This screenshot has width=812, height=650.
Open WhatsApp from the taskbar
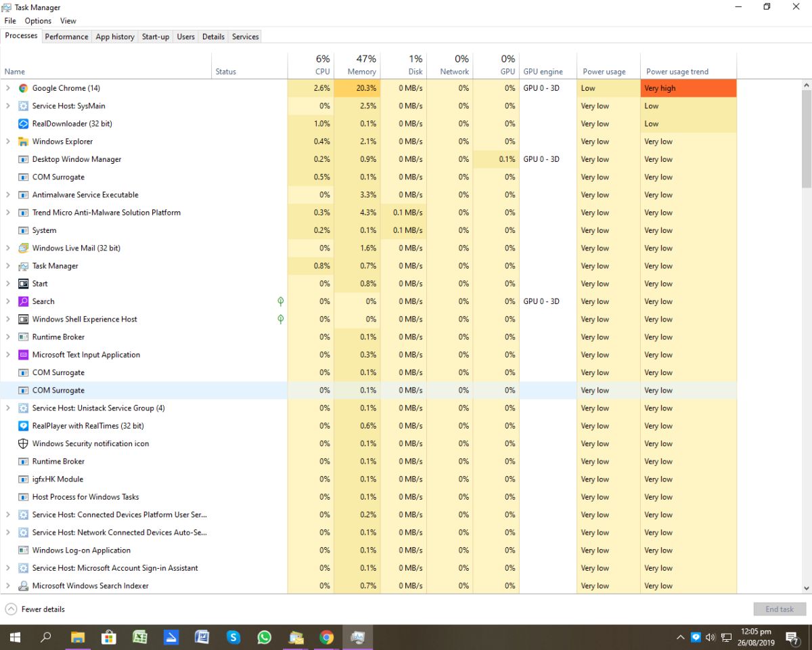click(265, 637)
